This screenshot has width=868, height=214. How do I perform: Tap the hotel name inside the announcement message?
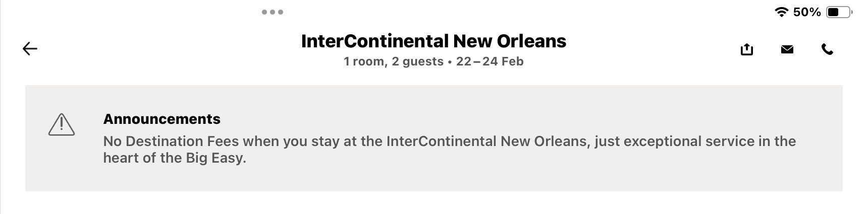coord(487,141)
